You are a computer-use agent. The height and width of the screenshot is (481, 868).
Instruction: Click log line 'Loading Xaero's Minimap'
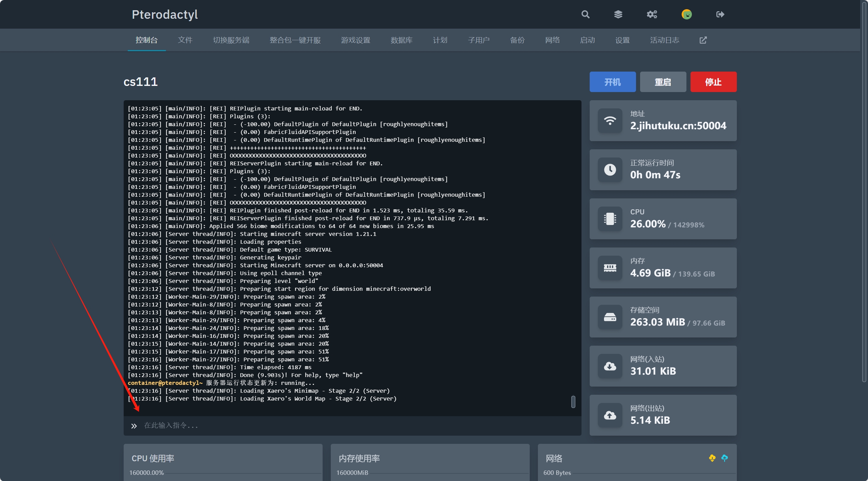259,391
